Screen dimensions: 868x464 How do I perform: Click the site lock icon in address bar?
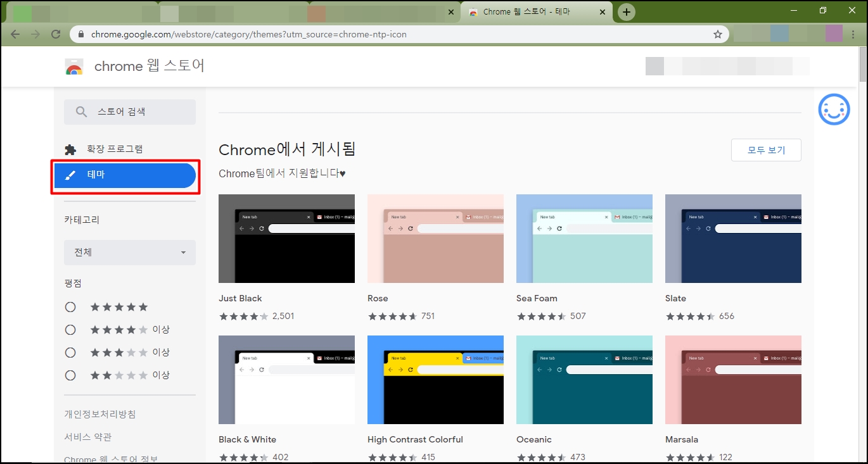[80, 34]
